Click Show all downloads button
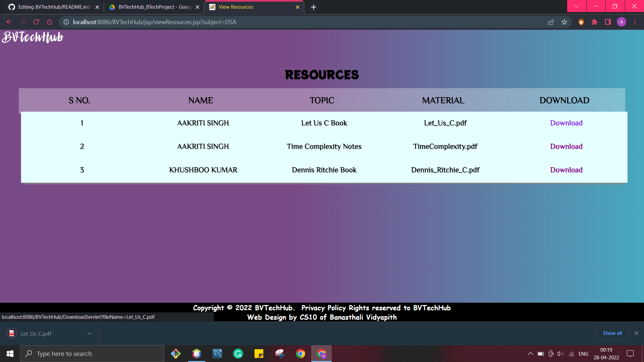Image resolution: width=644 pixels, height=362 pixels. pyautogui.click(x=612, y=333)
